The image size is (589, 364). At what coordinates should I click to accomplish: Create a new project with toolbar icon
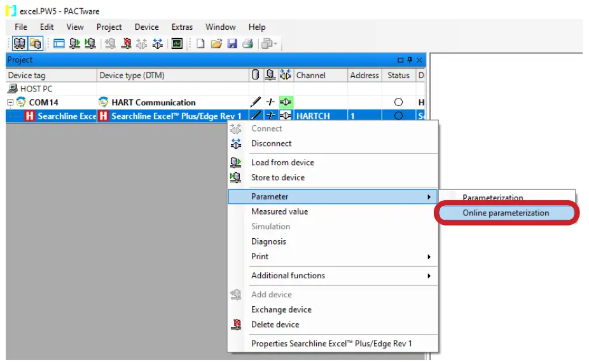coord(200,44)
